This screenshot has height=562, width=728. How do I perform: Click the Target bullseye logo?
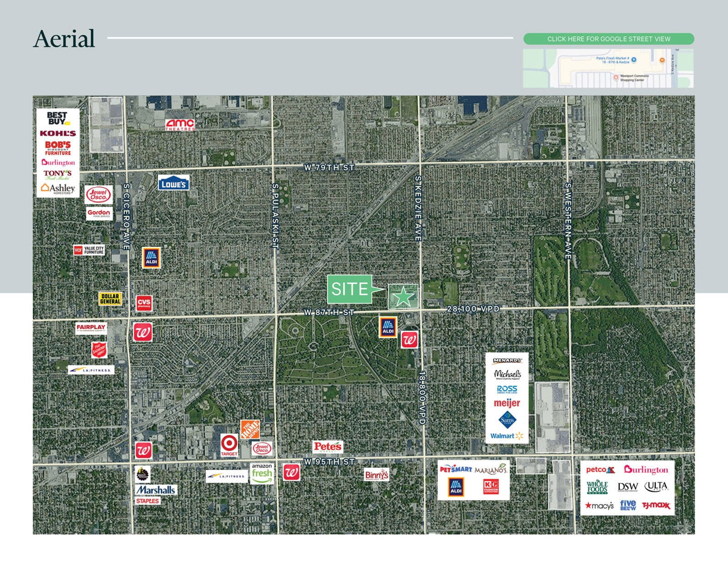(229, 445)
